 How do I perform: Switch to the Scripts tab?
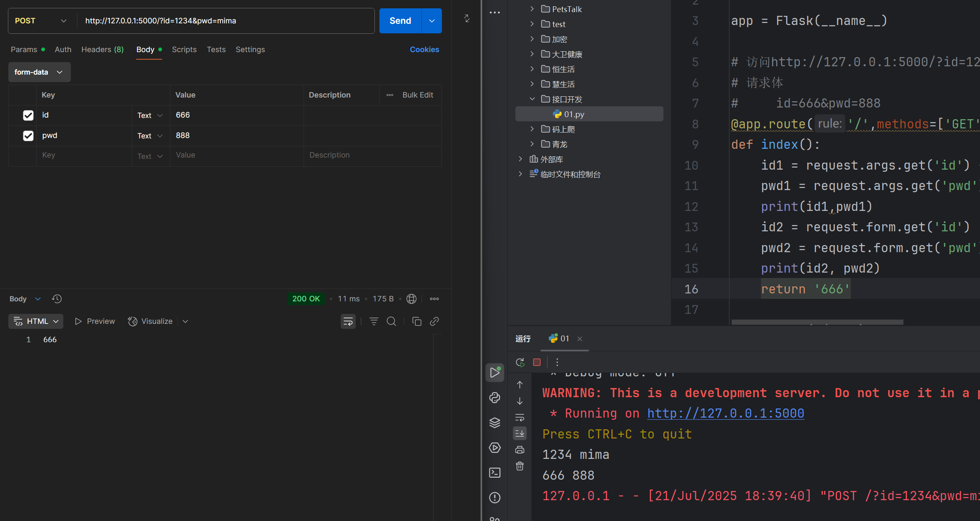click(x=184, y=50)
